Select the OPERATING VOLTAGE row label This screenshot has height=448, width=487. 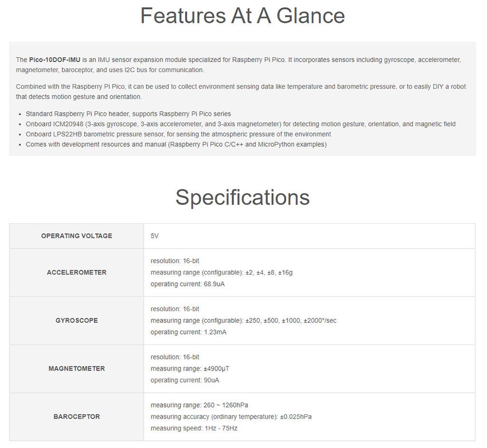pos(77,236)
